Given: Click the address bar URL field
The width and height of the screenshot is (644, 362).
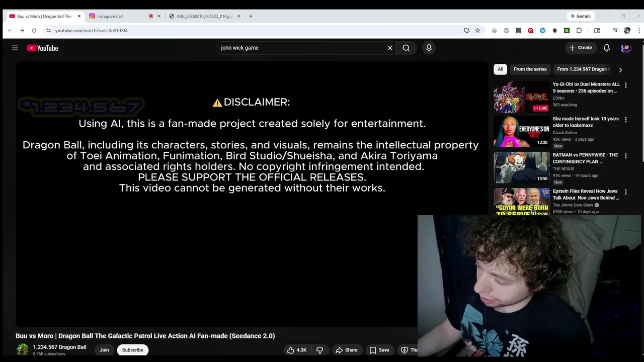Looking at the screenshot, I should coord(257,31).
